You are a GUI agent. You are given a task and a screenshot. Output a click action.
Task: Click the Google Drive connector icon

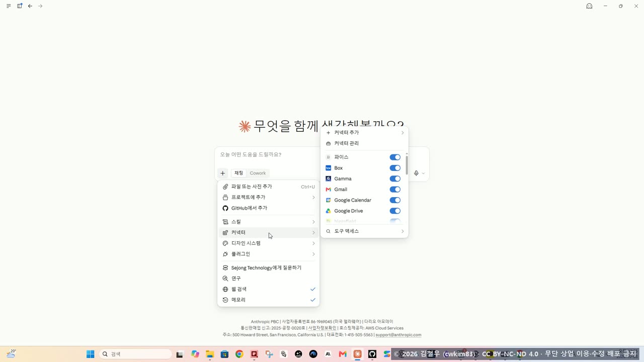[x=328, y=211]
